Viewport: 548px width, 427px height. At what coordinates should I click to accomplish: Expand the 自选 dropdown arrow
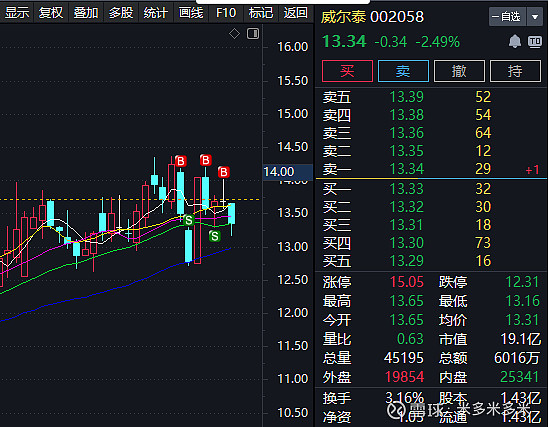coord(535,16)
